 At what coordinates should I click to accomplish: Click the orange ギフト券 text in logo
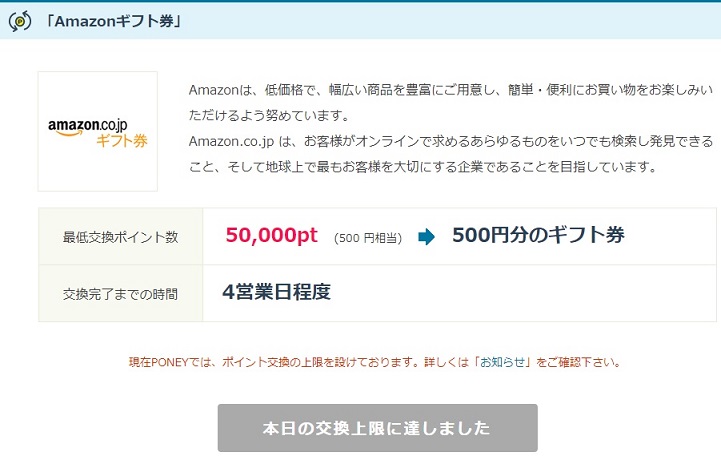122,141
